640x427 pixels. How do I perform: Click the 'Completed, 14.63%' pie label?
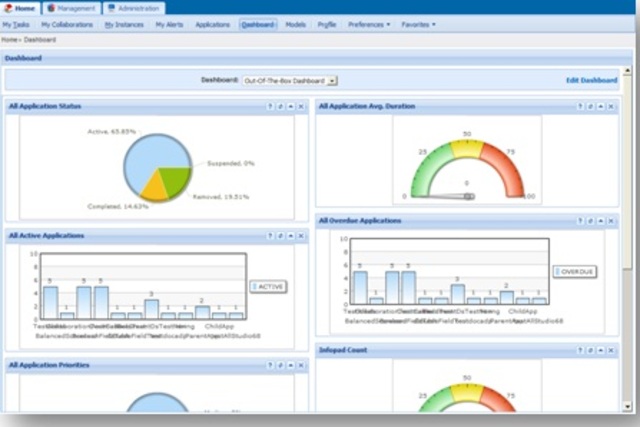[118, 207]
